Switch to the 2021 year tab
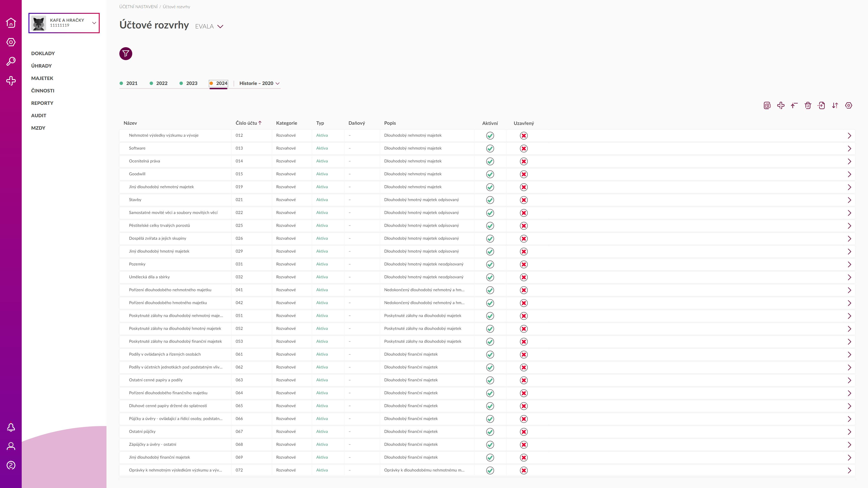 (128, 83)
